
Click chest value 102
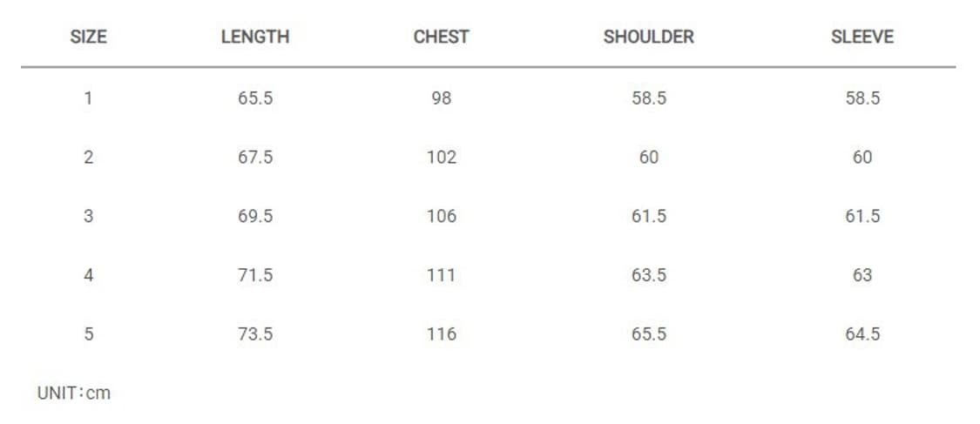[x=441, y=158]
